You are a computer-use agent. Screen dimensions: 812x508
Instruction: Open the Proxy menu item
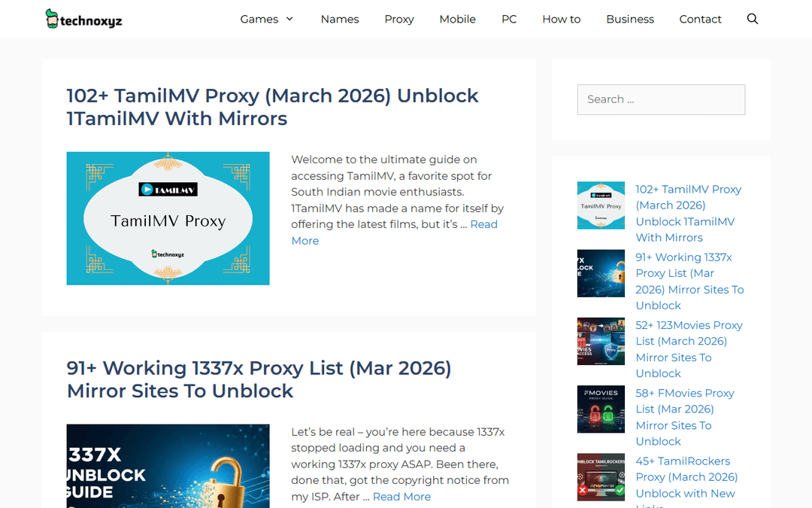(398, 19)
